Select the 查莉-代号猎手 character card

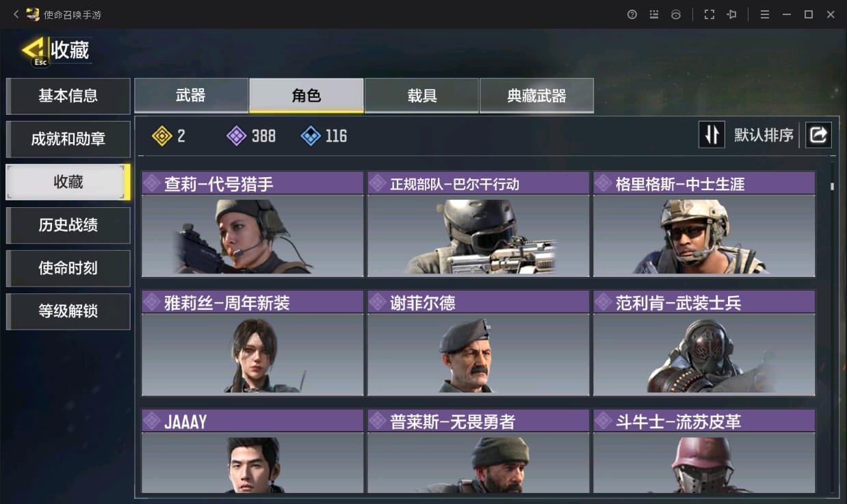(x=252, y=224)
